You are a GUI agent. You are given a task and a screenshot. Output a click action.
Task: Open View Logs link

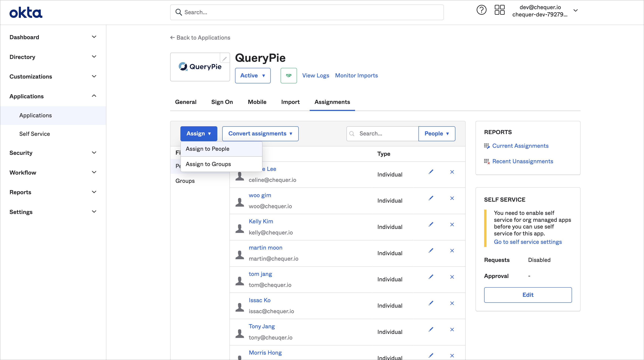point(315,76)
